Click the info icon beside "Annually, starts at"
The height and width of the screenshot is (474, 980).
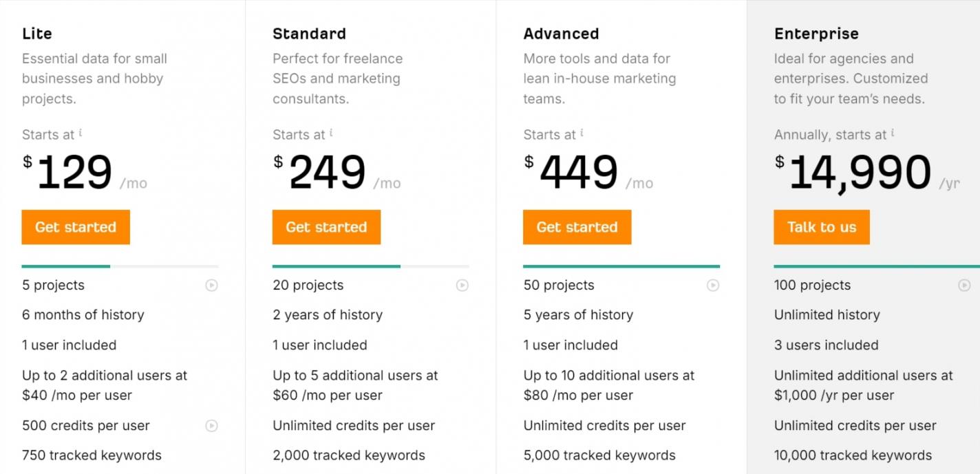[x=893, y=132]
